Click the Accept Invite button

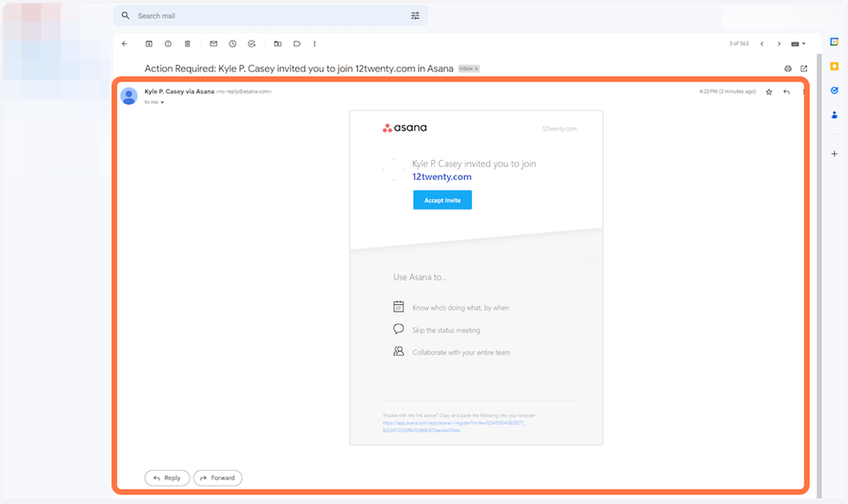coord(442,200)
